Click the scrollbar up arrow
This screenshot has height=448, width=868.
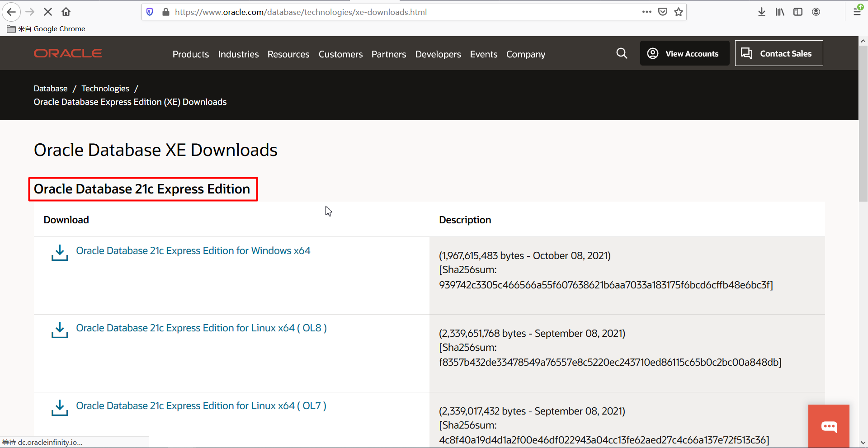[x=863, y=41]
